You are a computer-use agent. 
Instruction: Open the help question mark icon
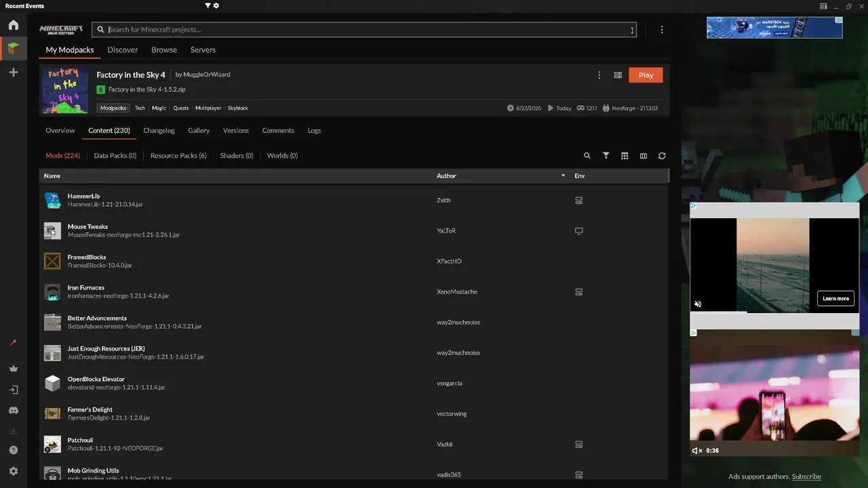(x=14, y=450)
